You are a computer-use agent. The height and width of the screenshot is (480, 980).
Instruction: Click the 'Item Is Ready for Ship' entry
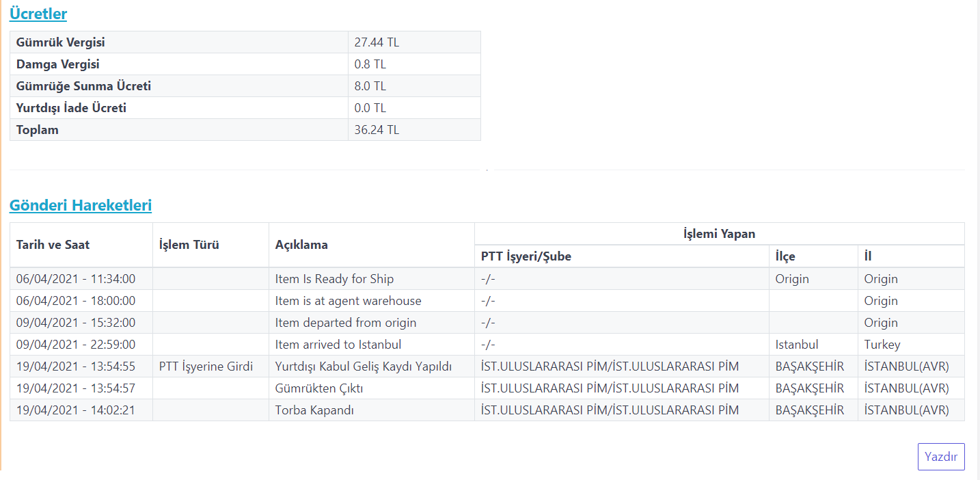tap(334, 279)
